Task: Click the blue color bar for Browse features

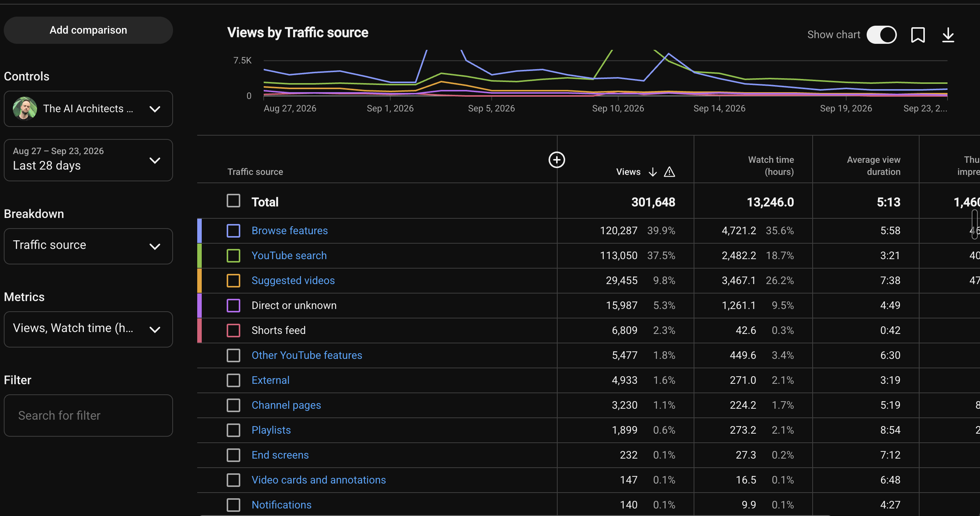Action: coord(199,230)
